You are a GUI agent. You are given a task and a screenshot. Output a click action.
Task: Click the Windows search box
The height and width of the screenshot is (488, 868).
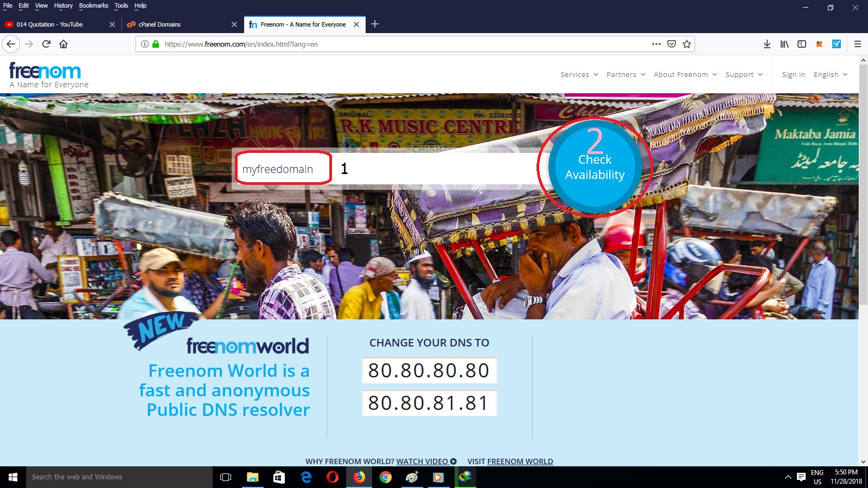tap(119, 477)
